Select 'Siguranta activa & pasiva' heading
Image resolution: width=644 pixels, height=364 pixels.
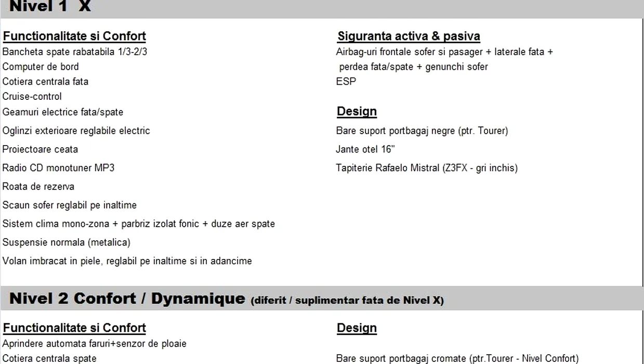click(409, 36)
